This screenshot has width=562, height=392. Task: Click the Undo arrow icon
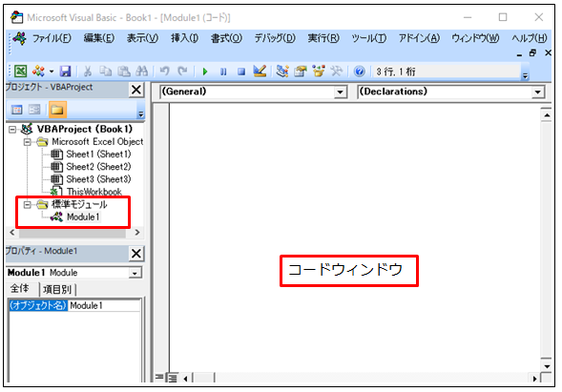coord(164,72)
